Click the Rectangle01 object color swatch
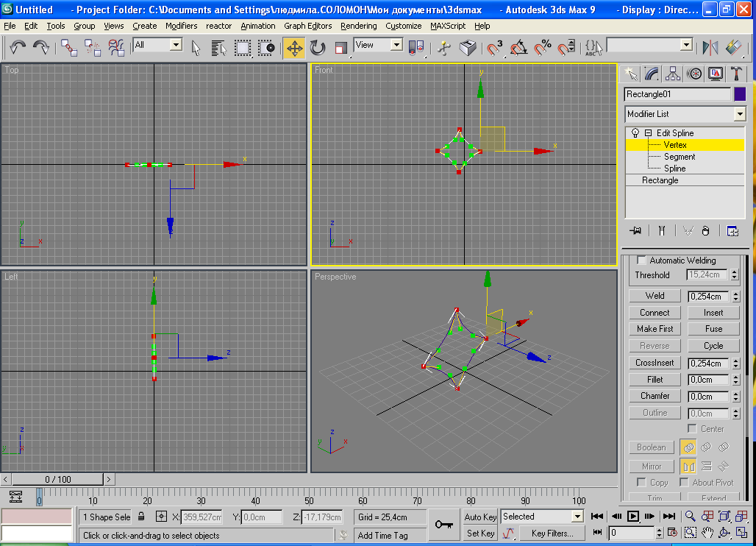 click(740, 94)
